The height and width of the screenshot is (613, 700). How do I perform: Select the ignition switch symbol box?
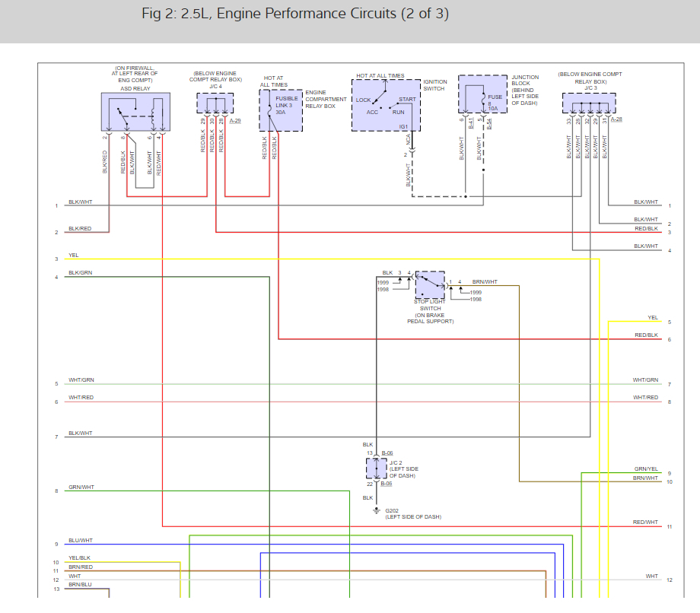click(387, 105)
